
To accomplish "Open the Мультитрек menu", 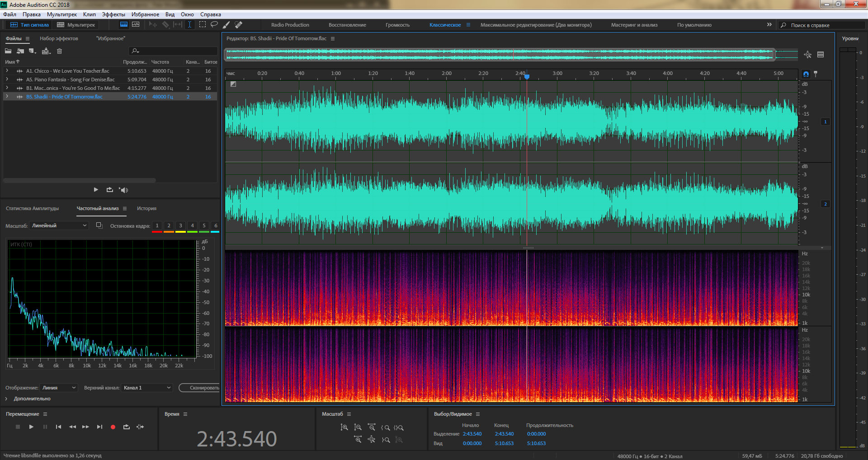I will [61, 14].
